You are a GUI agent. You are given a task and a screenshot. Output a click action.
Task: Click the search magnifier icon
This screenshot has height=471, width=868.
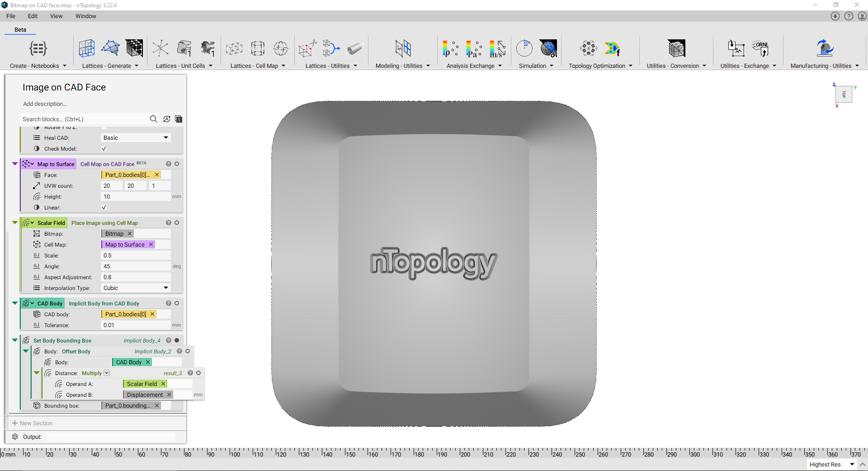[x=154, y=119]
